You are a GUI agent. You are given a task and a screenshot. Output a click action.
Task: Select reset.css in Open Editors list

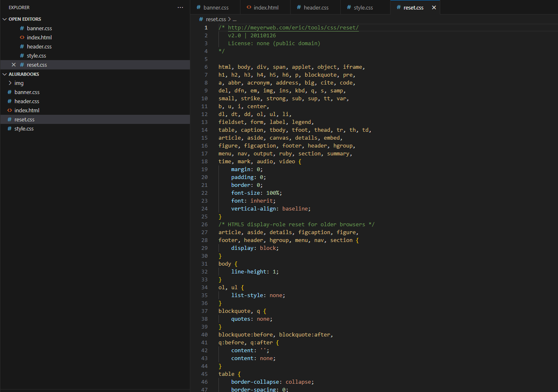coord(95,65)
